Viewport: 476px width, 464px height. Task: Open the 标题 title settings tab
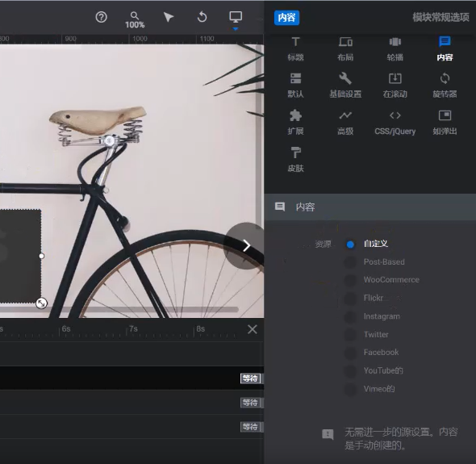coord(295,49)
